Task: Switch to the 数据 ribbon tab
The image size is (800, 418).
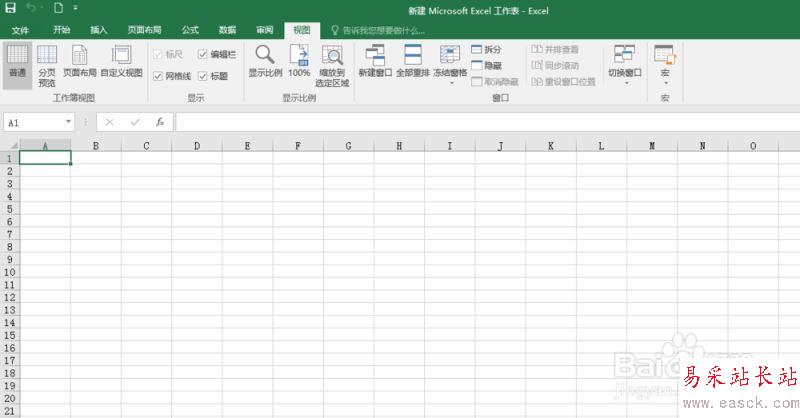Action: click(x=228, y=30)
